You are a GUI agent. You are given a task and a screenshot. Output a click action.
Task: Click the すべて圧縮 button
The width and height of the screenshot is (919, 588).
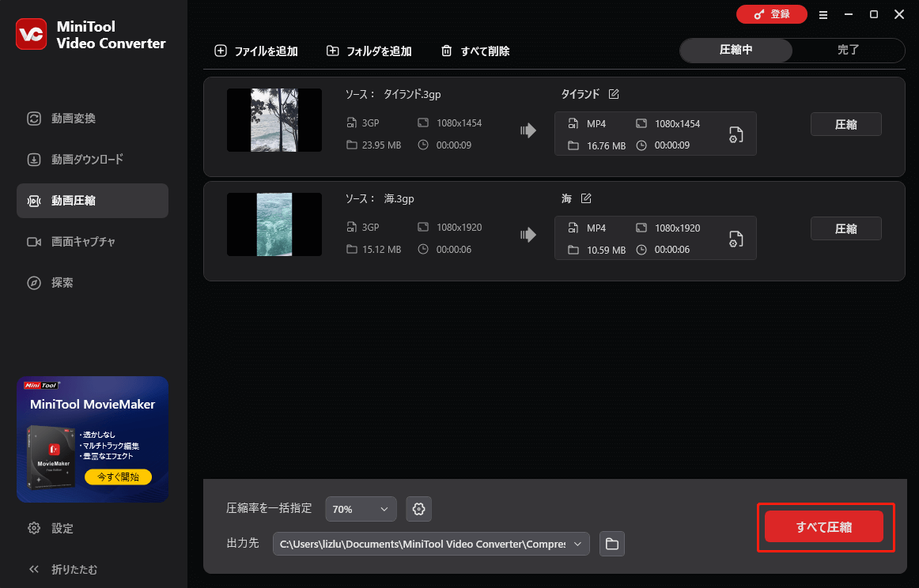[823, 527]
